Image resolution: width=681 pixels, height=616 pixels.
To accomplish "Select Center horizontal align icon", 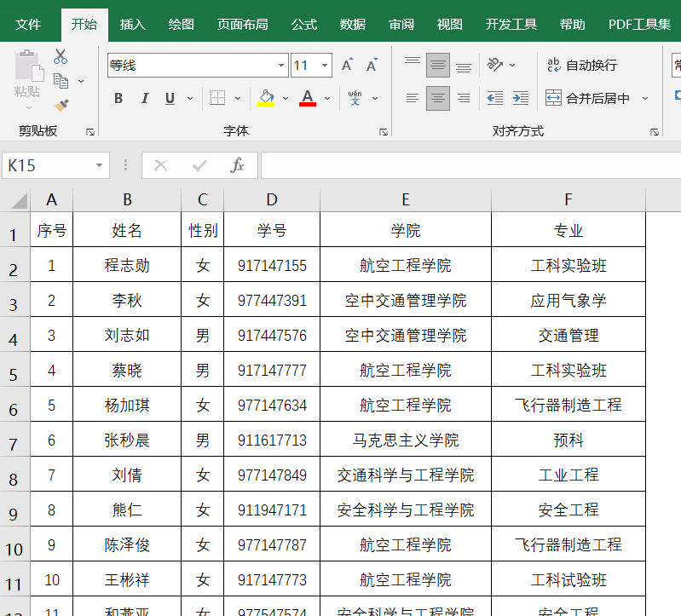I will [x=438, y=98].
